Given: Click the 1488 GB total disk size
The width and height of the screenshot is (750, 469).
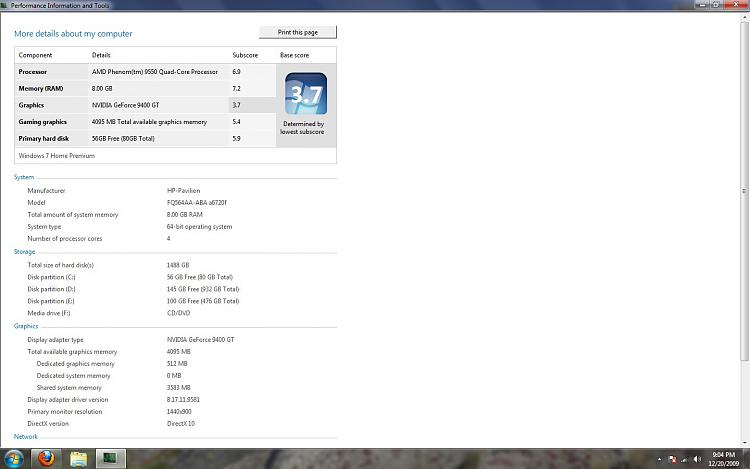Looking at the screenshot, I should 178,265.
